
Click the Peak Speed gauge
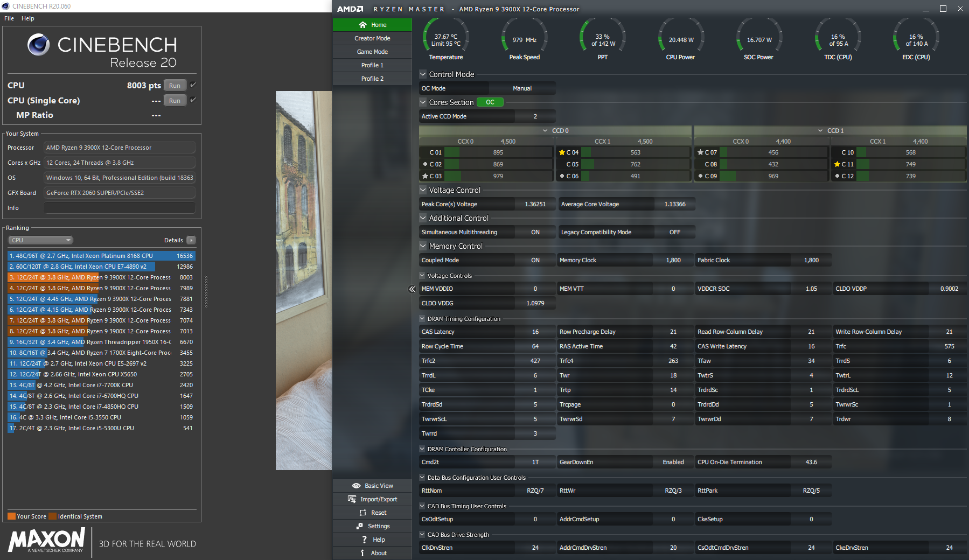[x=525, y=39]
